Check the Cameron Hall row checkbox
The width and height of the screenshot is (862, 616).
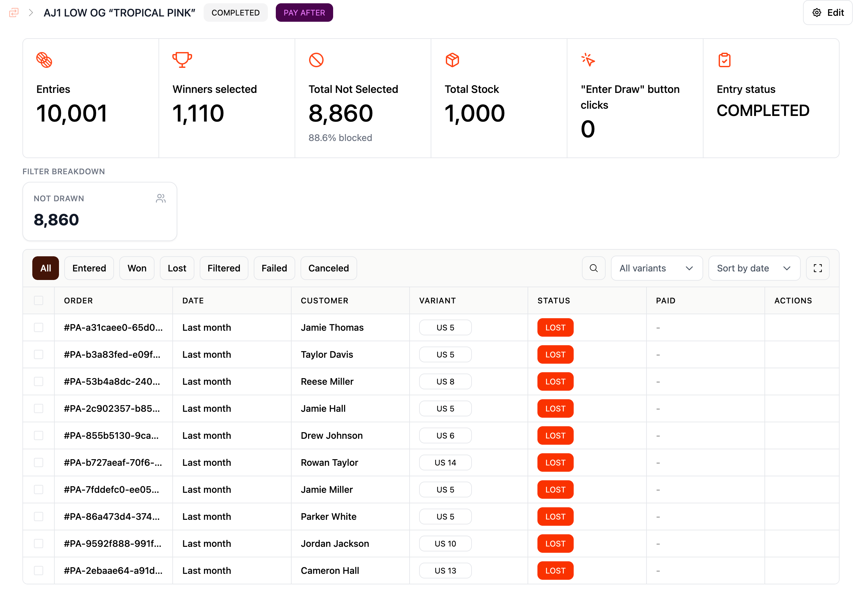point(38,570)
